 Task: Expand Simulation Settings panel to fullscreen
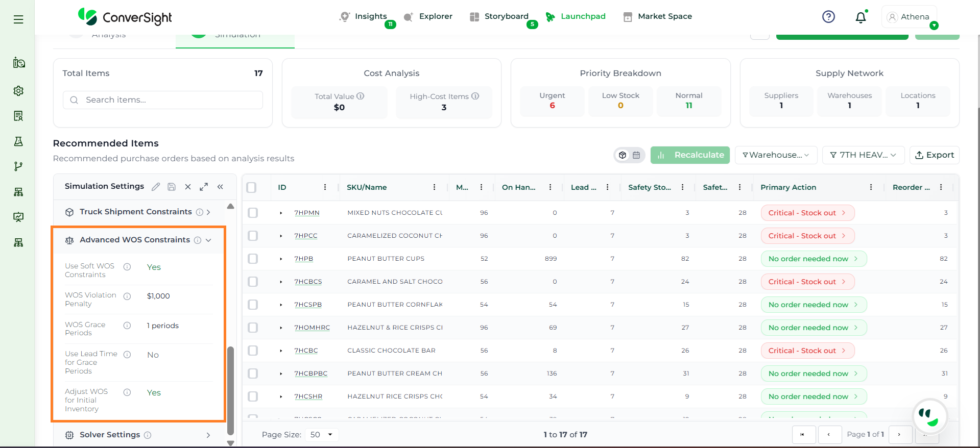[204, 187]
